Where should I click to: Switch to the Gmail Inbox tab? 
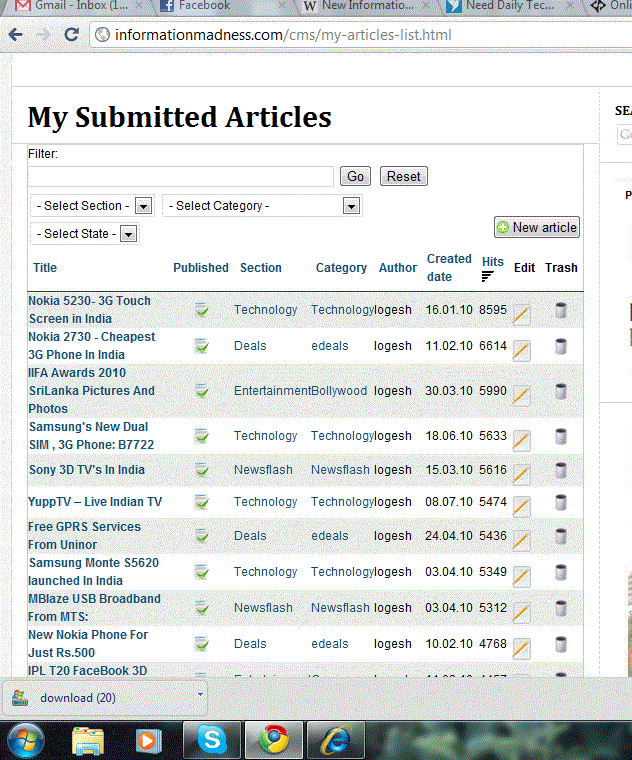pyautogui.click(x=78, y=6)
